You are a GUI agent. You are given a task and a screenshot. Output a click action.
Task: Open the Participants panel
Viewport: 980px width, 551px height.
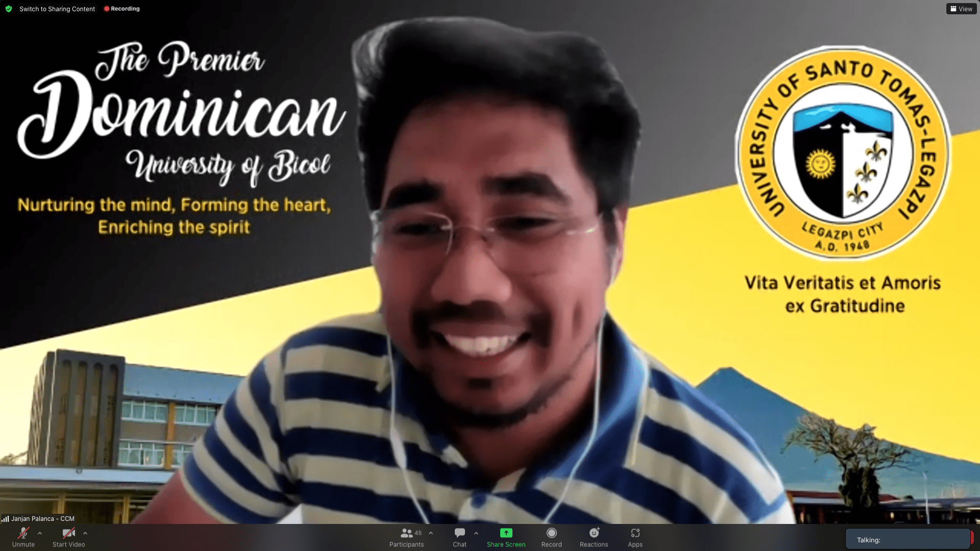coord(406,537)
